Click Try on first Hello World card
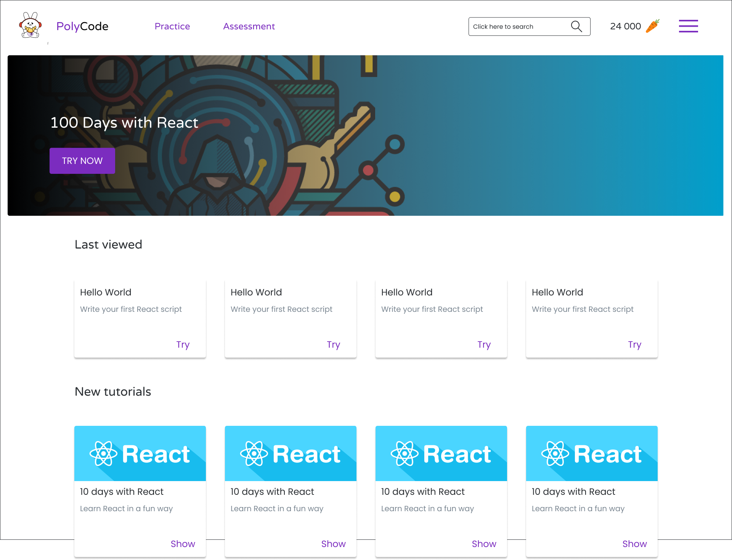Image resolution: width=732 pixels, height=560 pixels. pyautogui.click(x=183, y=345)
